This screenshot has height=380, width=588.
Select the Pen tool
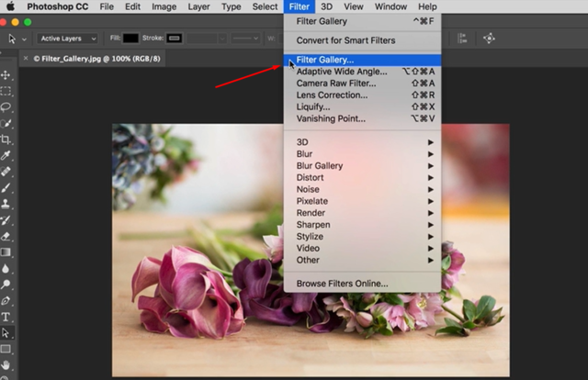tap(6, 300)
